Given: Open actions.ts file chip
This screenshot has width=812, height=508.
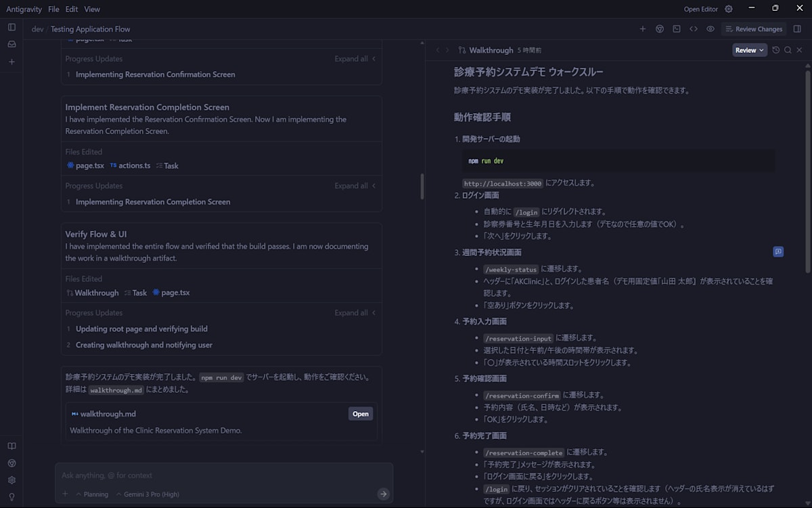Looking at the screenshot, I should pyautogui.click(x=130, y=165).
